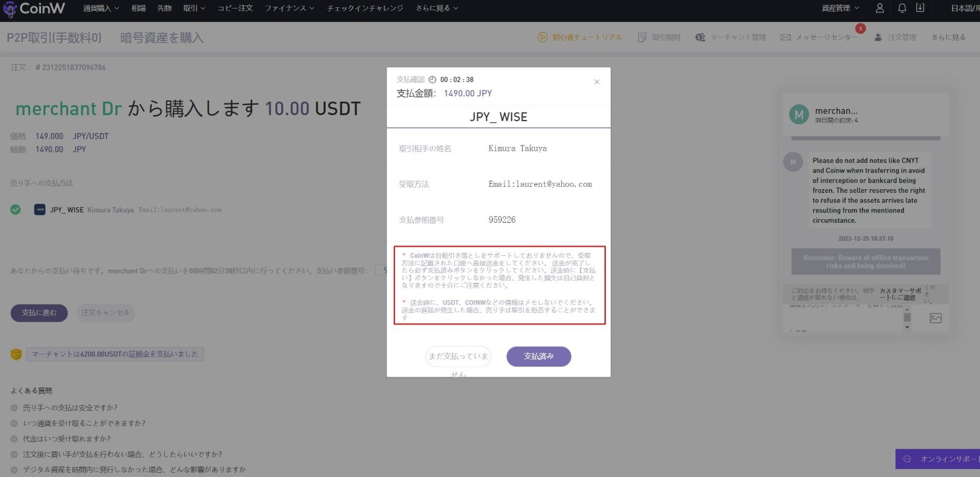Close the payment confirmation dialog
Viewport: 980px width, 477px height.
click(x=597, y=81)
